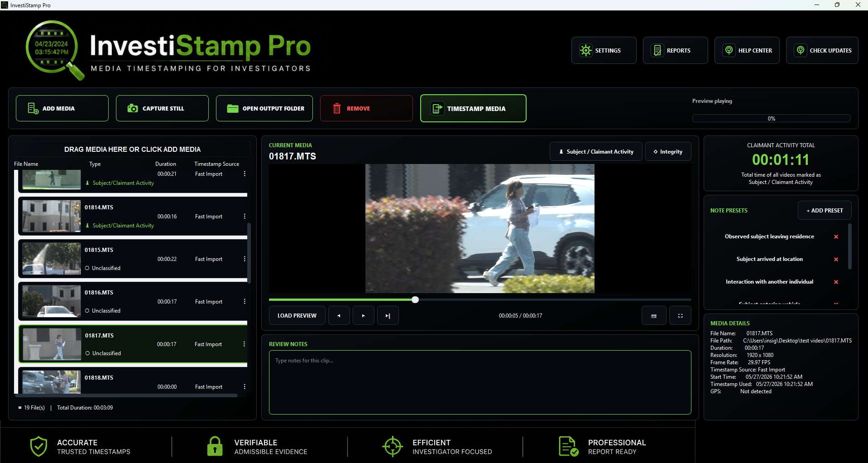This screenshot has width=868, height=463.
Task: Play the video preview
Action: coord(363,316)
